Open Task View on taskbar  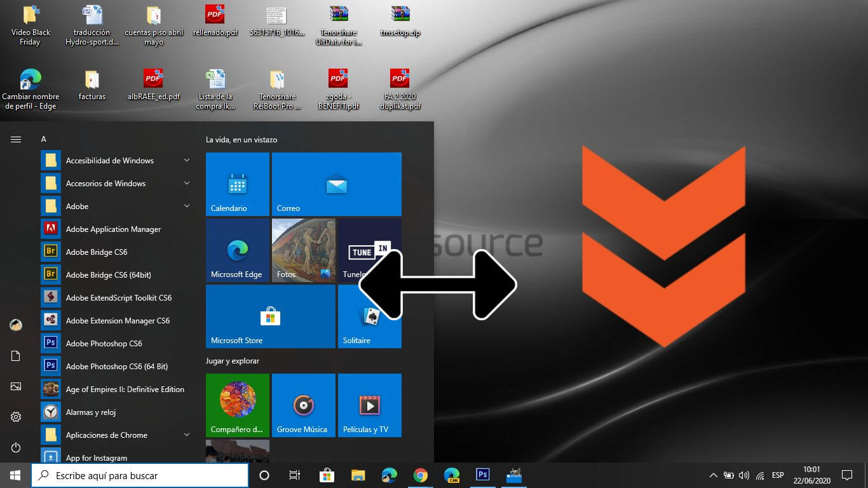pyautogui.click(x=295, y=475)
